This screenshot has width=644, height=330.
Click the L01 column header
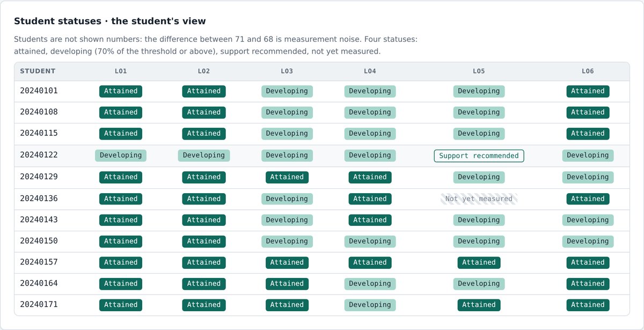121,71
